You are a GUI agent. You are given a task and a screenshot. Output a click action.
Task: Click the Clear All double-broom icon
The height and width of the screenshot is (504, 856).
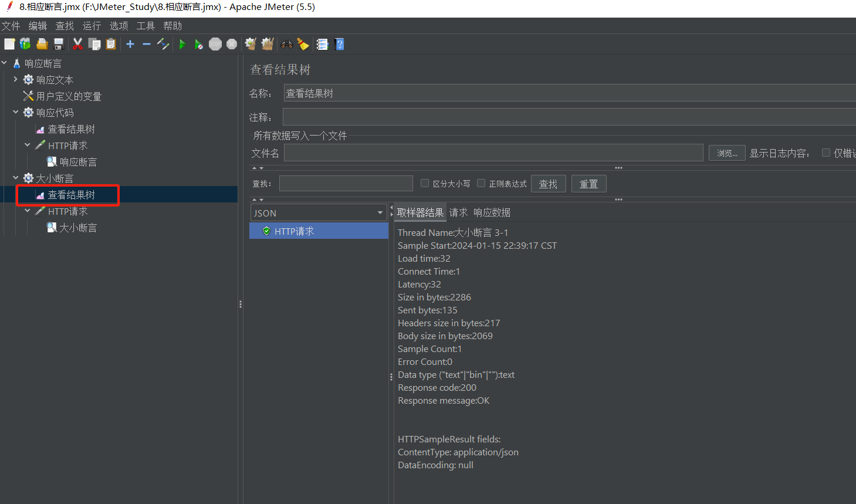(x=268, y=44)
